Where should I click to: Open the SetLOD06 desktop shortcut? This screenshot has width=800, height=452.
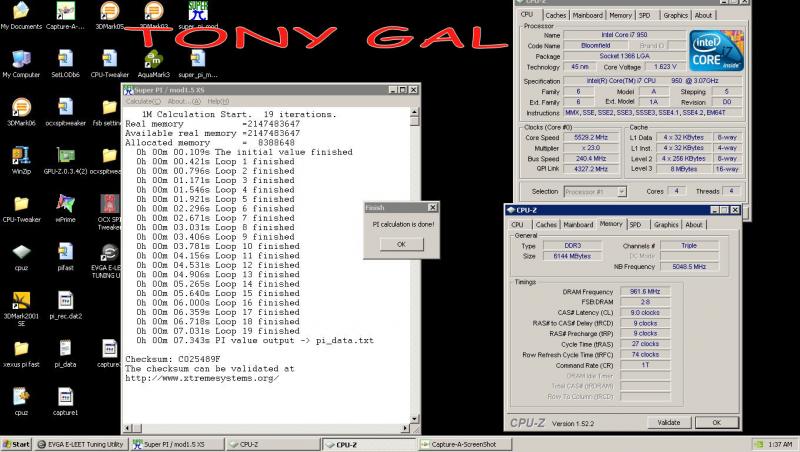(65, 64)
